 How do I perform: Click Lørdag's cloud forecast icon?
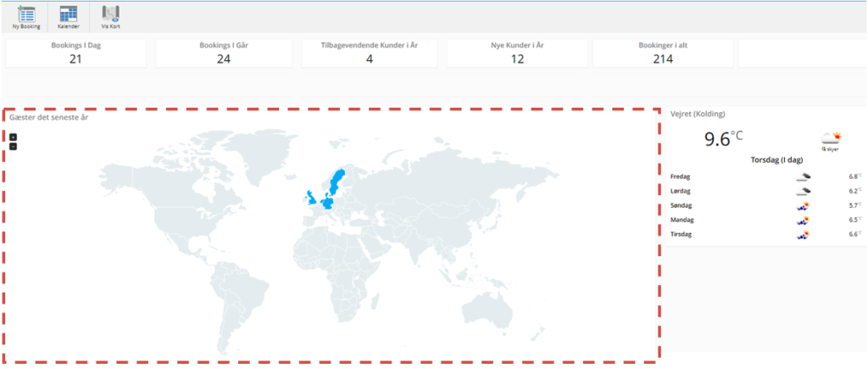[x=803, y=191]
